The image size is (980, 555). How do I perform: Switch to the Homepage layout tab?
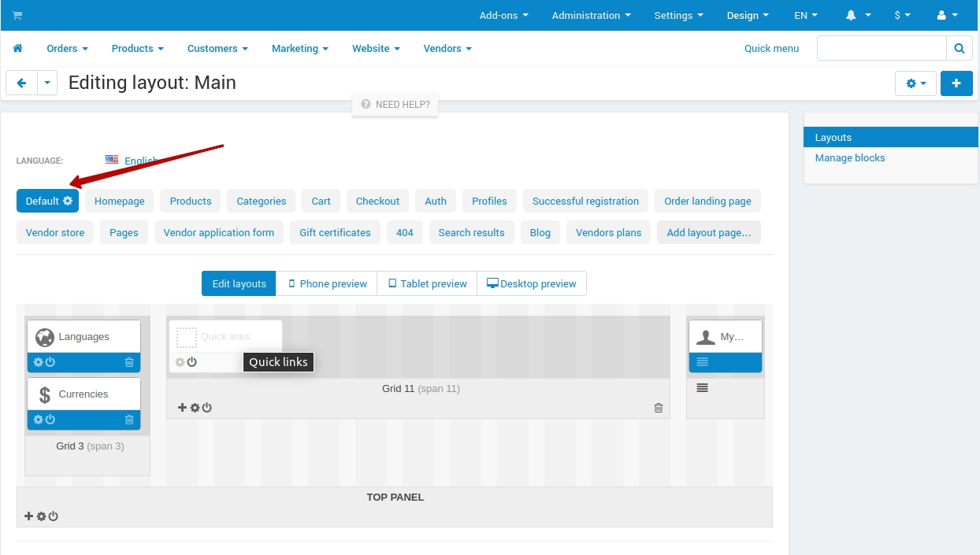click(x=120, y=201)
